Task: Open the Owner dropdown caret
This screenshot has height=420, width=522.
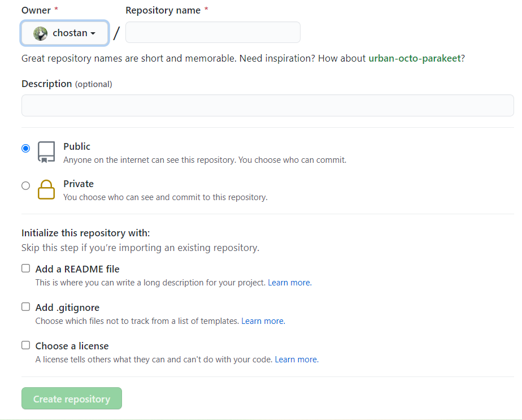Action: click(x=93, y=33)
